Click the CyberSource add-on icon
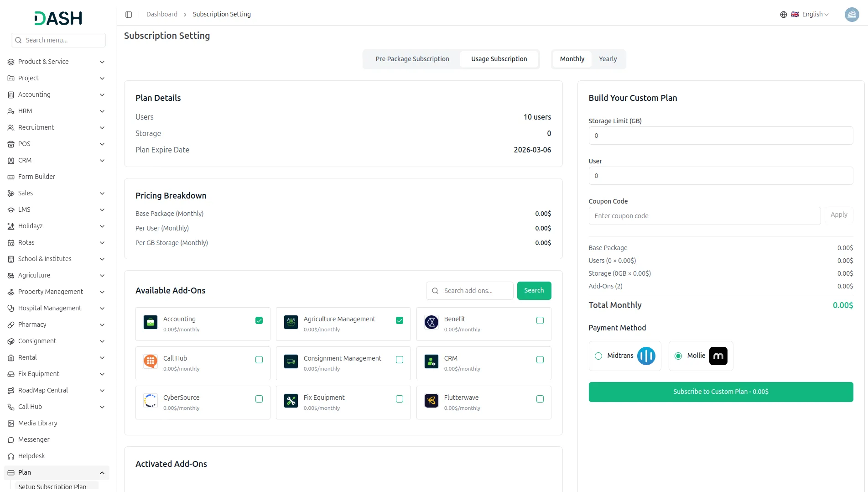Viewport: 868px width, 492px height. [151, 401]
